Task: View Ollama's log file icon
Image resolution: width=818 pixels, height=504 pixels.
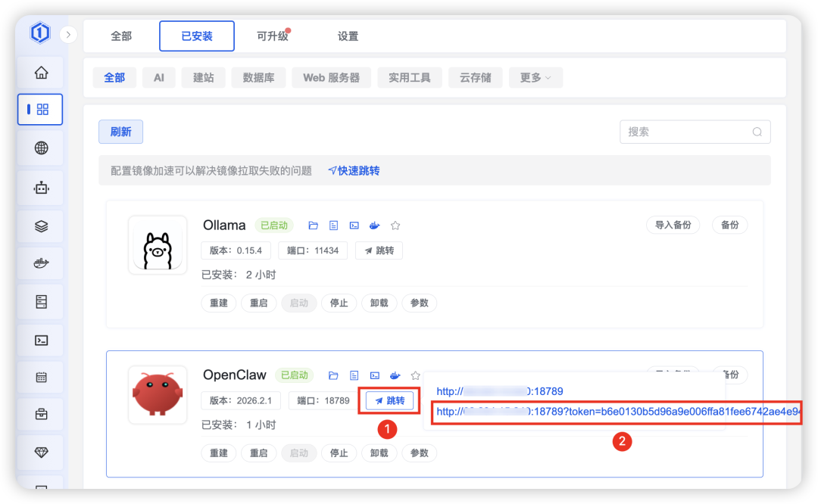Action: tap(334, 225)
